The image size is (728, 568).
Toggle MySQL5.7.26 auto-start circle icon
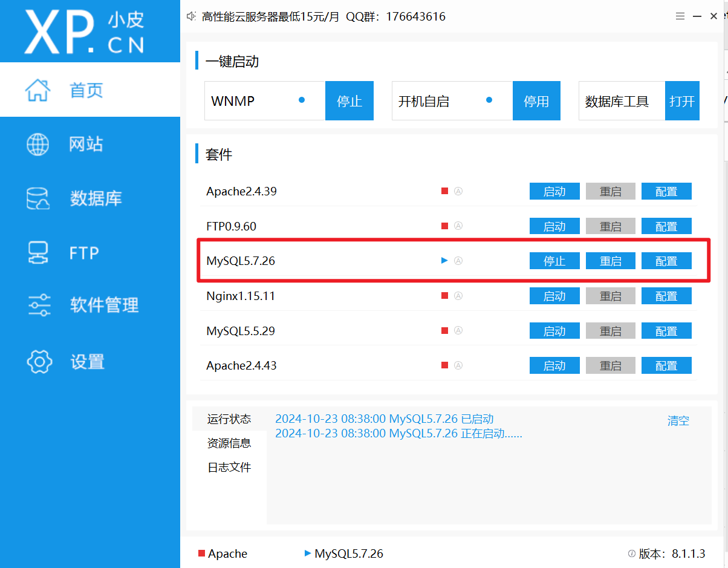coord(458,261)
